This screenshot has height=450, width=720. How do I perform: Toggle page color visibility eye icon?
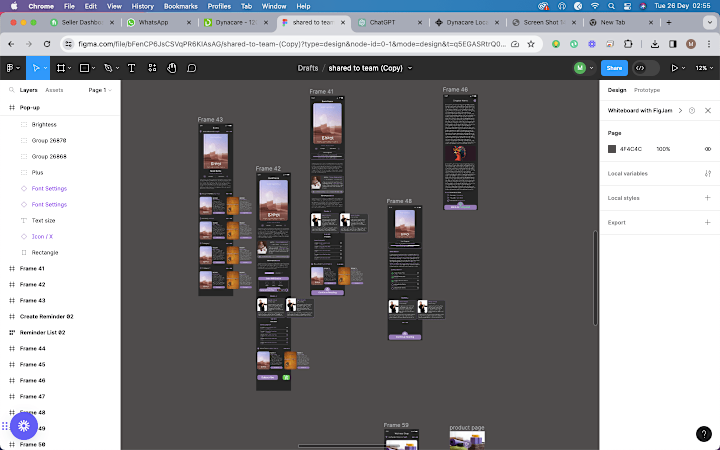708,149
